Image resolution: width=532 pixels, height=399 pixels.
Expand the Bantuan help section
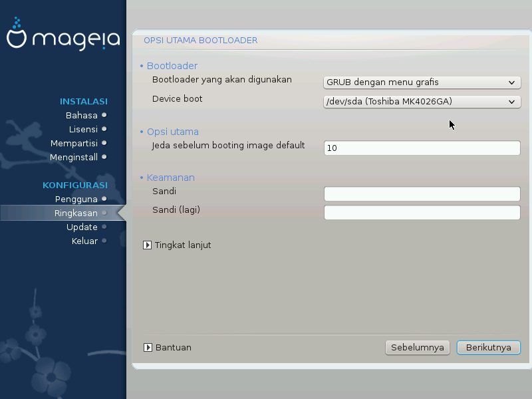(x=148, y=347)
